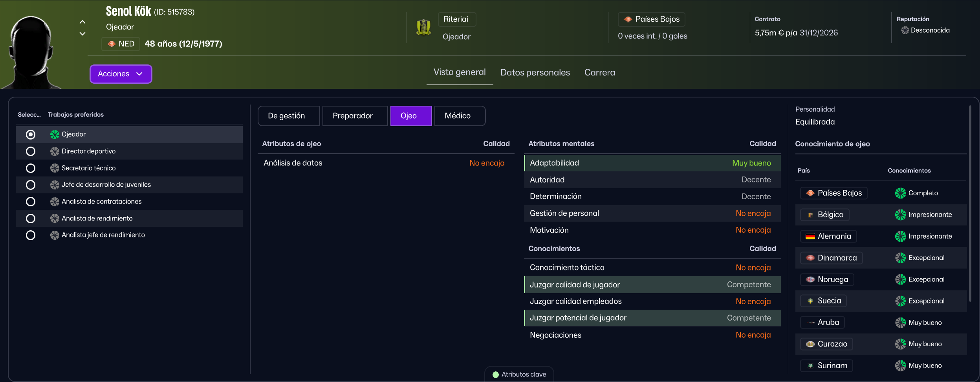The image size is (980, 382).
Task: Sort by the País column header
Action: pos(804,171)
